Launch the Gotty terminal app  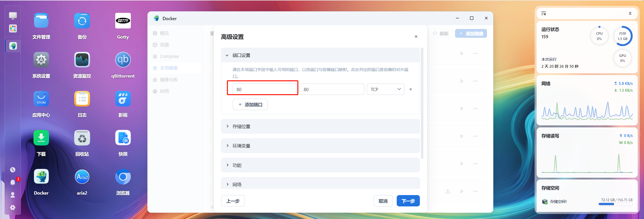point(123,21)
